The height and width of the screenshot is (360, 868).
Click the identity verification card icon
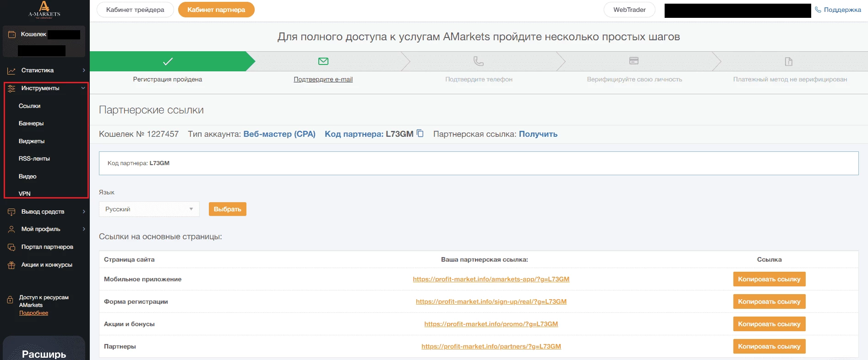634,61
